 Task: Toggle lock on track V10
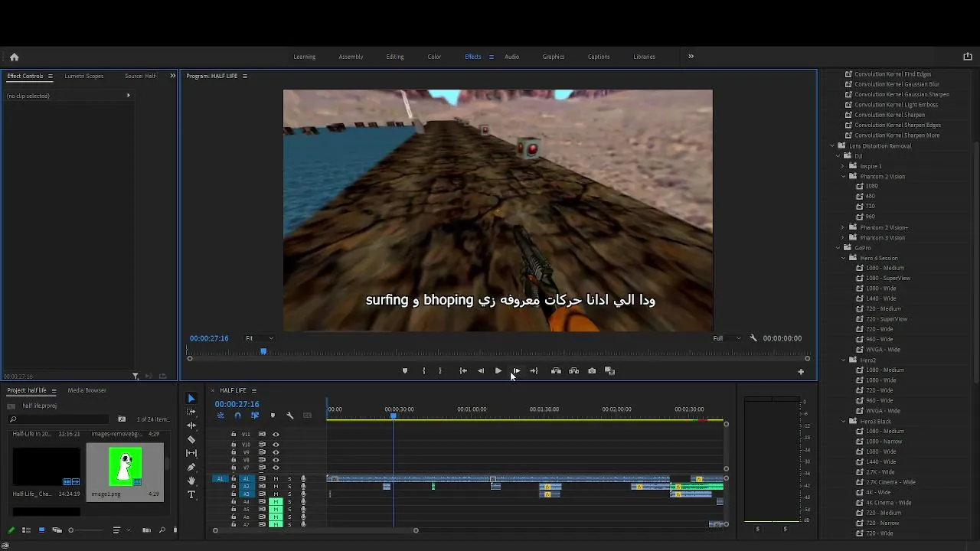tap(234, 445)
